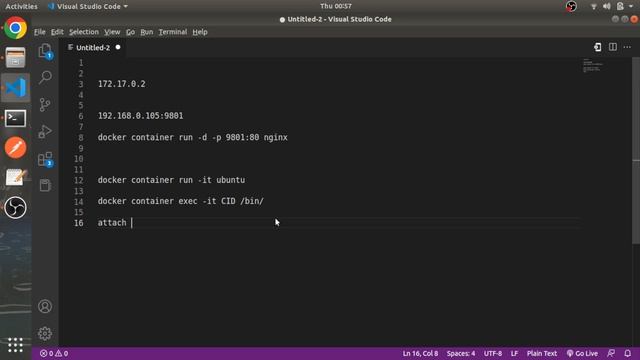Screen dimensions: 640x360
Task: Open Postman from the dock
Action: point(16,147)
